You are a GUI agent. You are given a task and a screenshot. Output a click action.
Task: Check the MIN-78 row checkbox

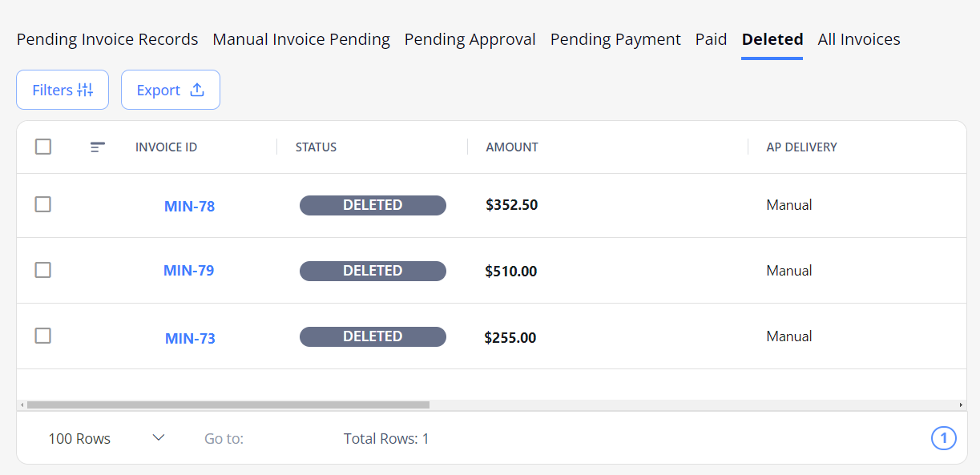(x=43, y=204)
